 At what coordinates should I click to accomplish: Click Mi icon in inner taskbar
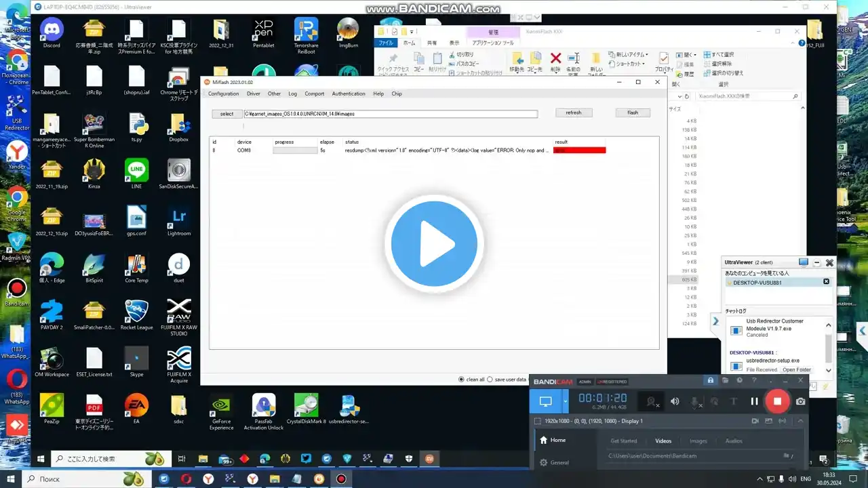coord(431,459)
